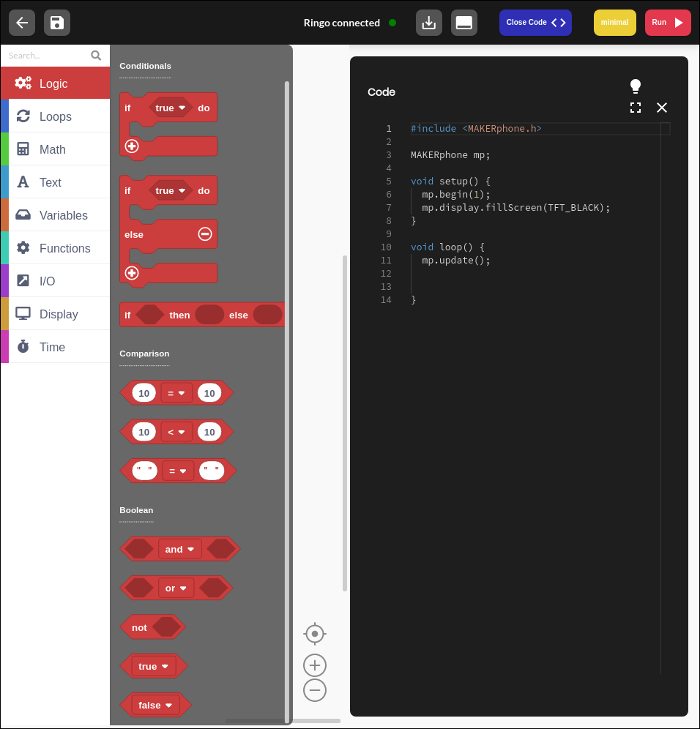Click the 'mp.display.fillScreen(TFT_BLACK);' line

[x=515, y=207]
